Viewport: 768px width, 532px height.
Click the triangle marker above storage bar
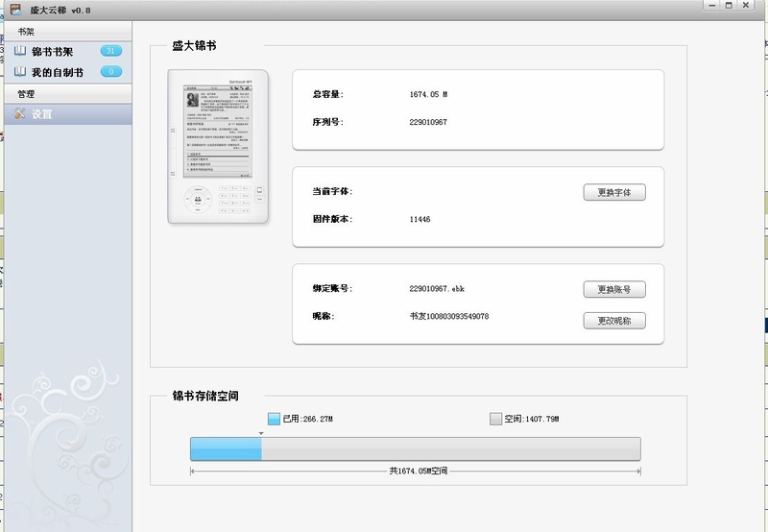pos(261,433)
